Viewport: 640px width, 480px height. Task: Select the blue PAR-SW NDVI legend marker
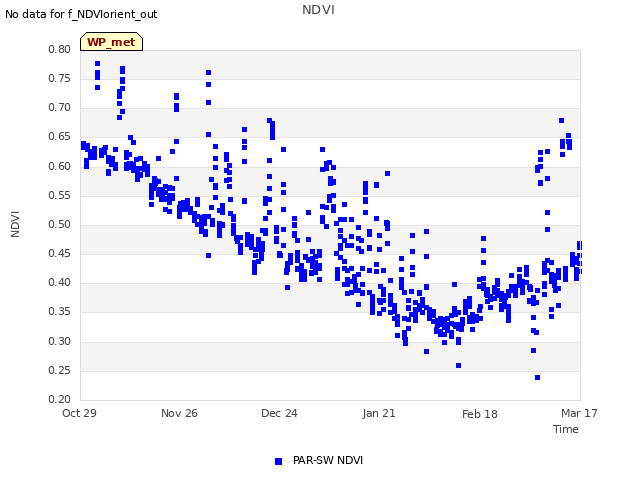click(x=278, y=461)
